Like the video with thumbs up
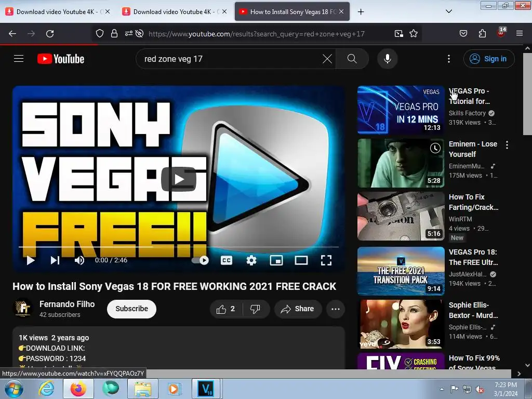 (226, 309)
